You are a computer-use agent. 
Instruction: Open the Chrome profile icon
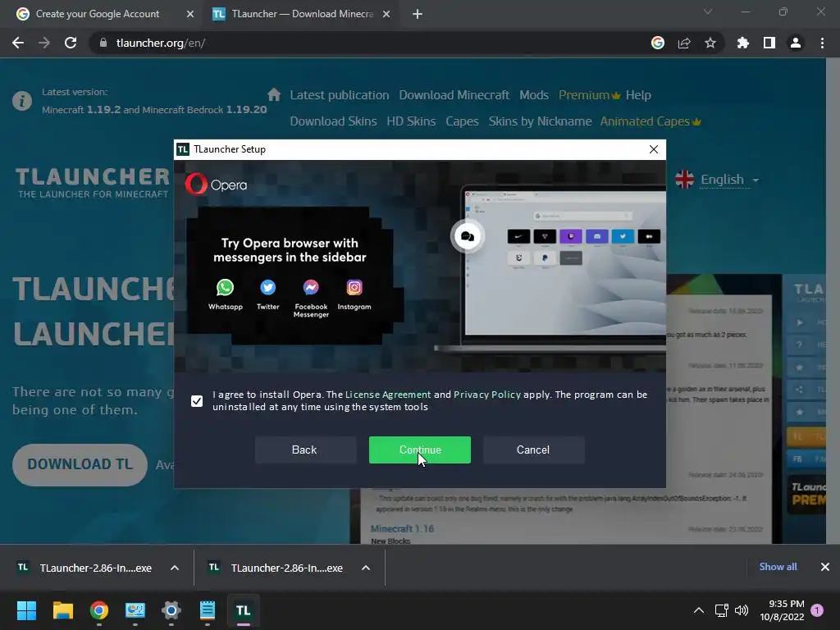pos(796,43)
